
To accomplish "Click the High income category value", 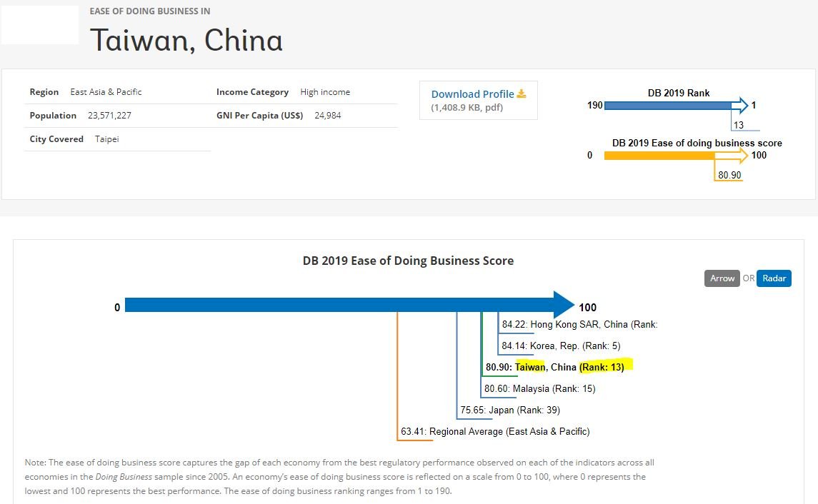I will pyautogui.click(x=325, y=91).
